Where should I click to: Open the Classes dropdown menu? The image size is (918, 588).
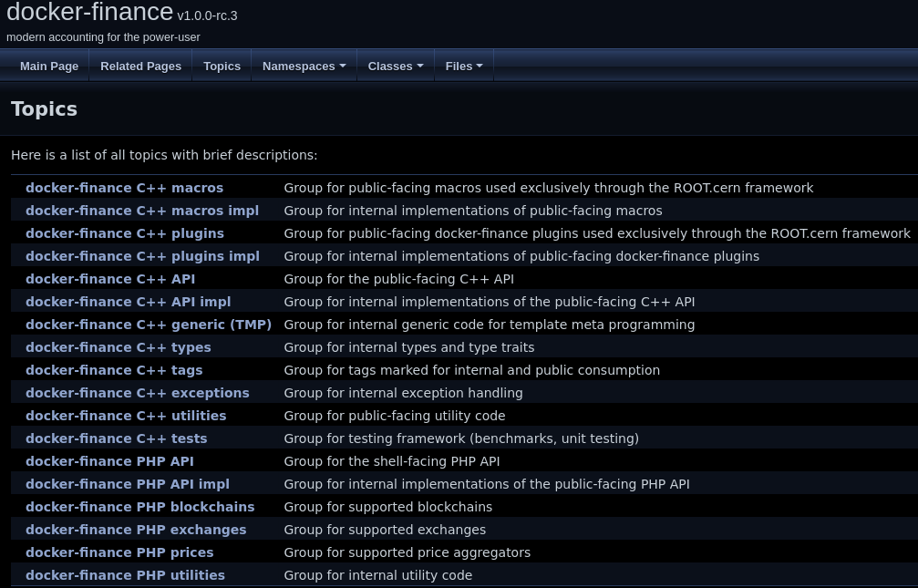coord(395,66)
